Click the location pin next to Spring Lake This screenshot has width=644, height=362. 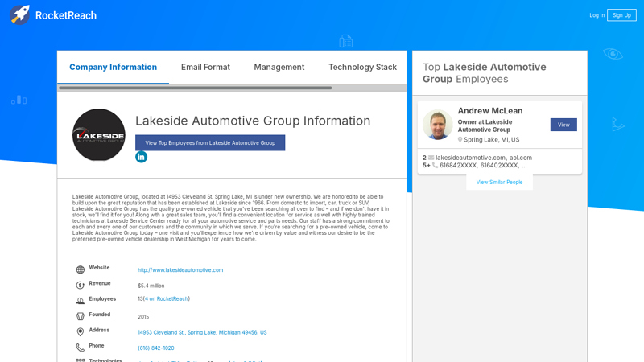[x=460, y=139]
